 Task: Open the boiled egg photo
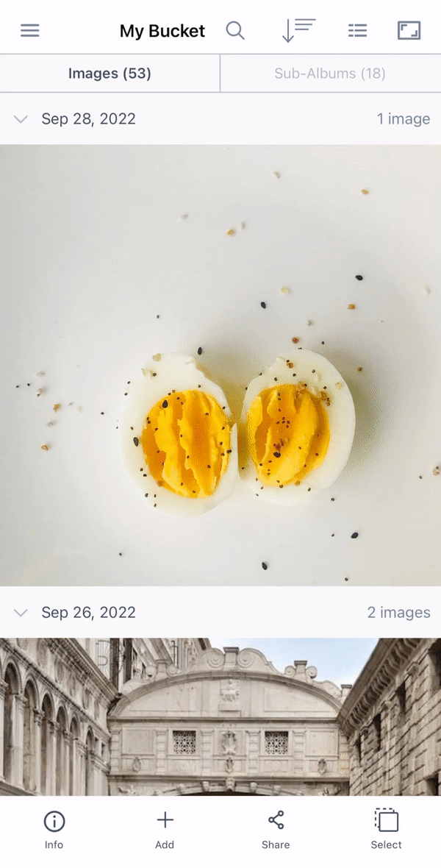click(x=220, y=366)
